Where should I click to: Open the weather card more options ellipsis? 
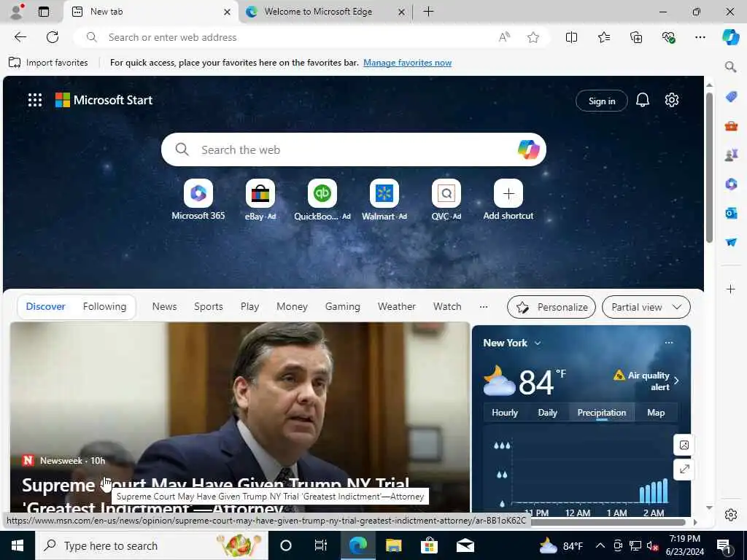point(669,343)
